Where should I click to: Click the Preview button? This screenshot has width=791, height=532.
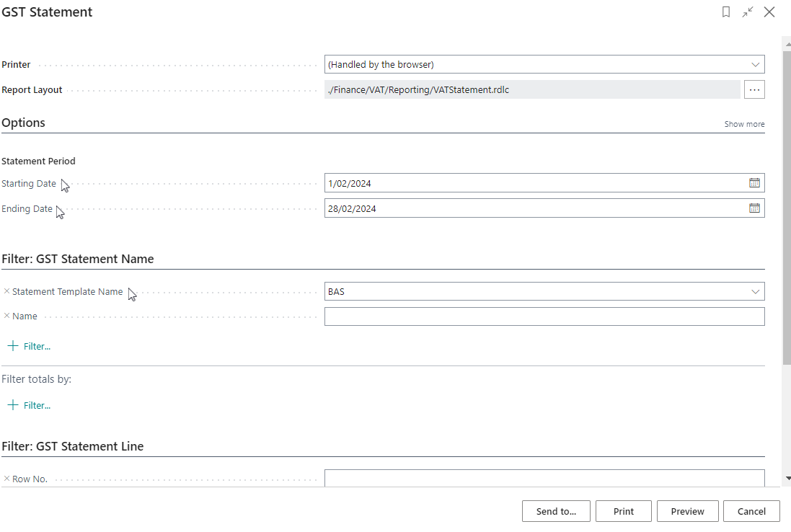tap(687, 511)
